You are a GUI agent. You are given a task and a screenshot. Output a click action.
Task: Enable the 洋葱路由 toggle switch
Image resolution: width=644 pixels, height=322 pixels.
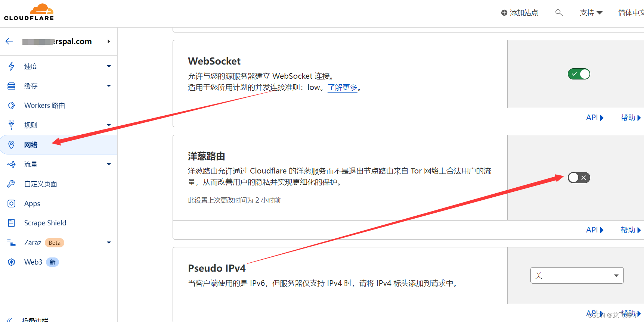tap(579, 178)
